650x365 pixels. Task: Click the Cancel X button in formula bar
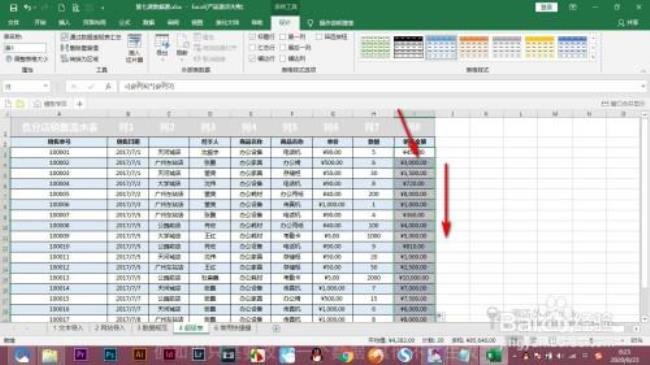tap(74, 86)
